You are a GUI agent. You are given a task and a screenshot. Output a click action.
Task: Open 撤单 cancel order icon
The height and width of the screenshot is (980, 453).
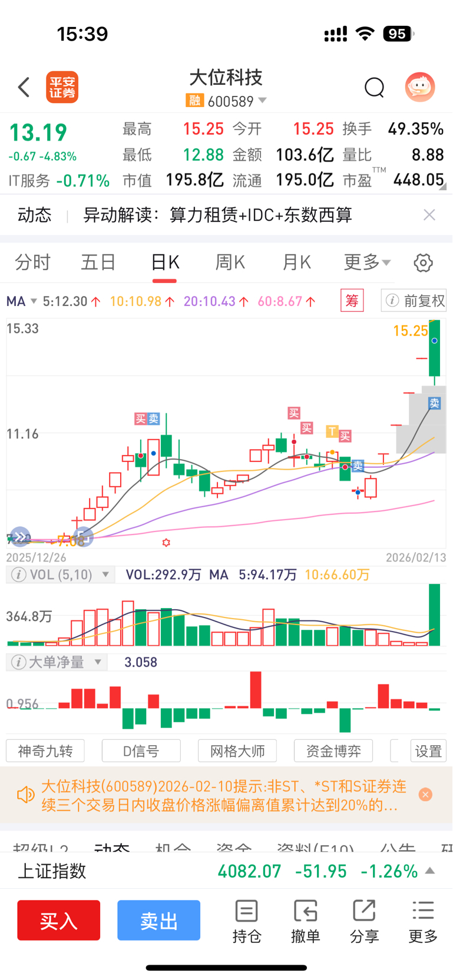click(305, 922)
